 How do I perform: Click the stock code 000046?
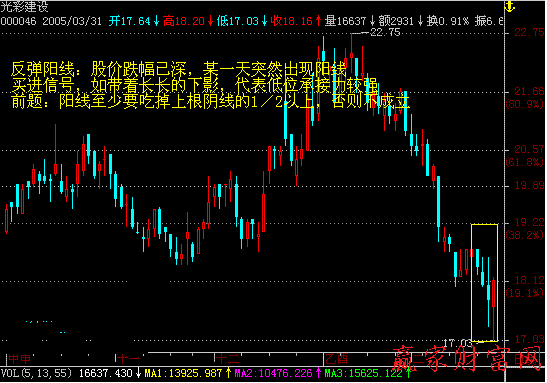(18, 21)
